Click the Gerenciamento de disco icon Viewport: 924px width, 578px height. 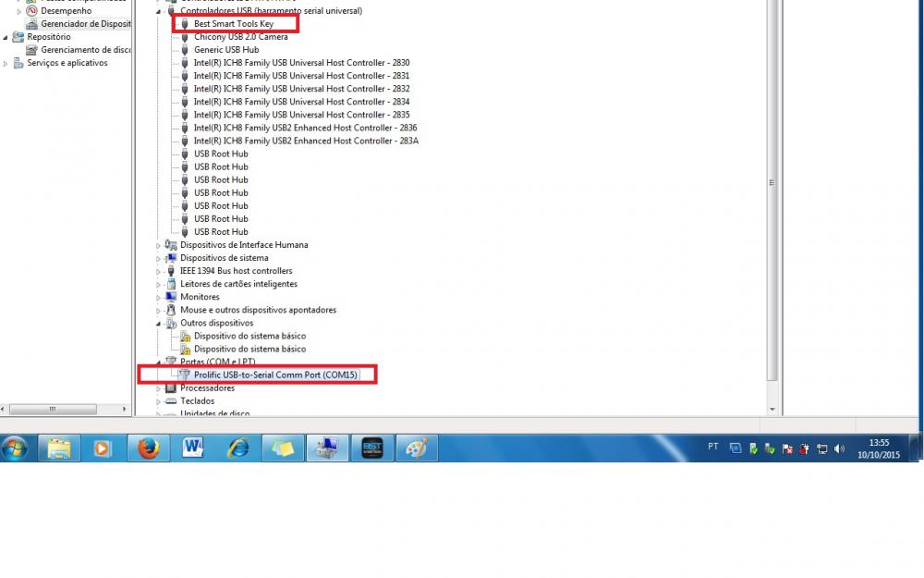click(31, 50)
